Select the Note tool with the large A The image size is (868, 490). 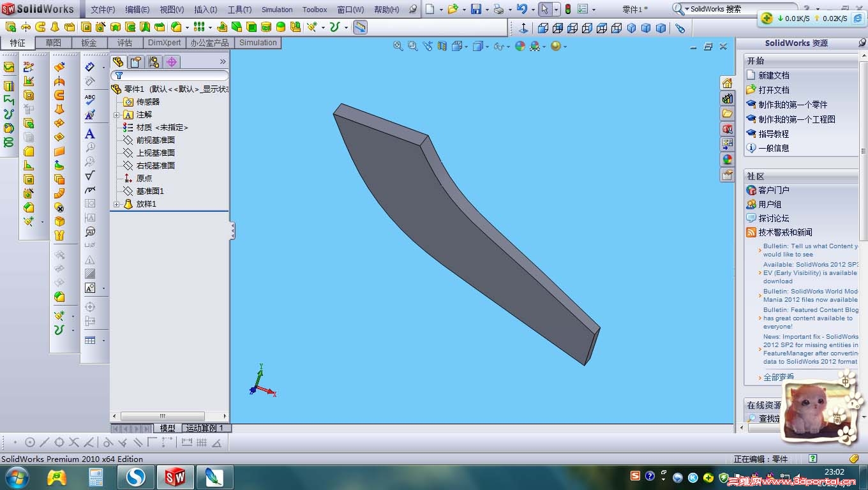[x=90, y=133]
